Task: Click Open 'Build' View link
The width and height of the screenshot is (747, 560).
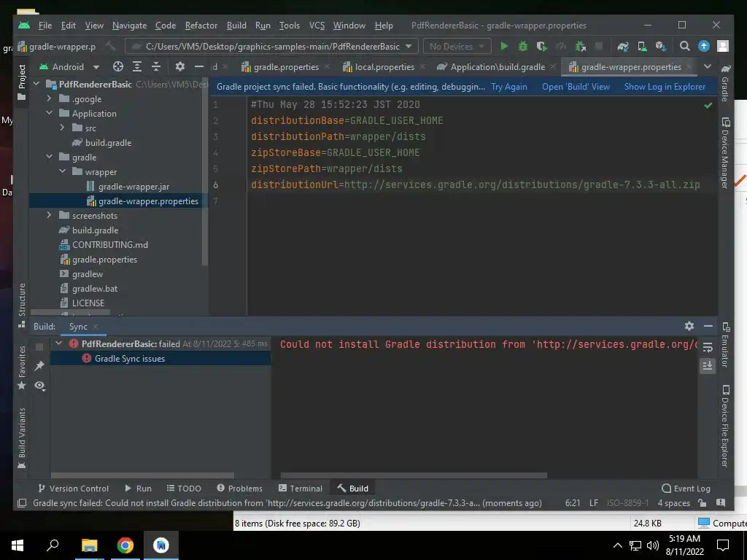Action: point(576,87)
